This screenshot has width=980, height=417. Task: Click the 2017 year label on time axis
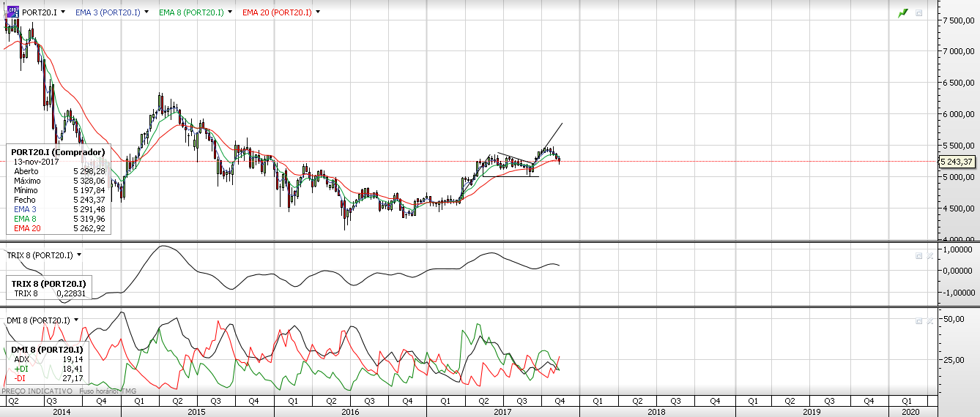tap(502, 412)
